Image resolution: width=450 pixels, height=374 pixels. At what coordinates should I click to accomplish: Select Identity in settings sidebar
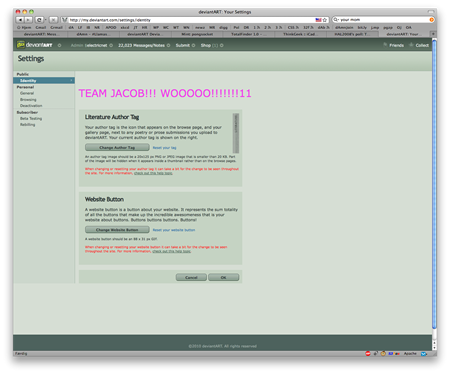click(x=44, y=80)
